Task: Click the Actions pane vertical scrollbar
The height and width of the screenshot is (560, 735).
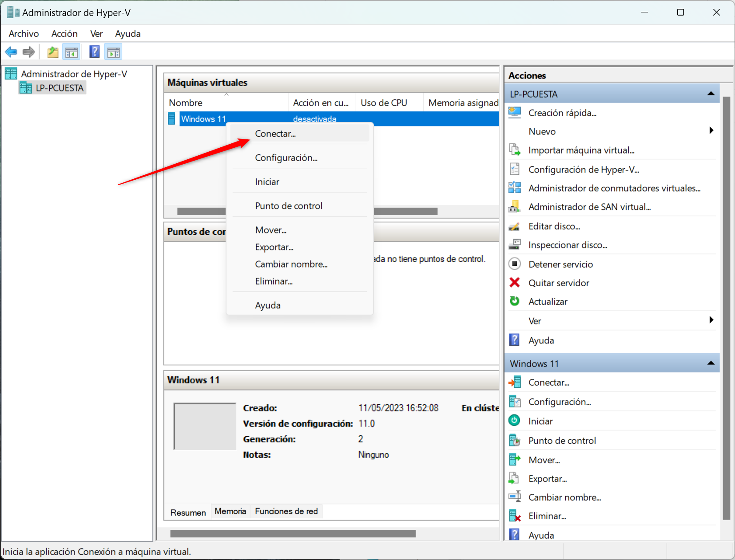Action: pyautogui.click(x=727, y=308)
